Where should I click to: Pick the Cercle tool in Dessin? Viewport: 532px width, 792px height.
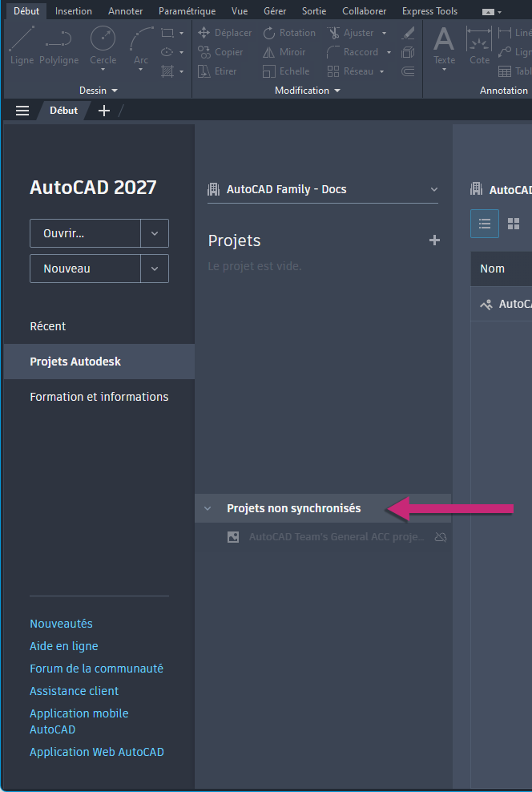click(103, 45)
